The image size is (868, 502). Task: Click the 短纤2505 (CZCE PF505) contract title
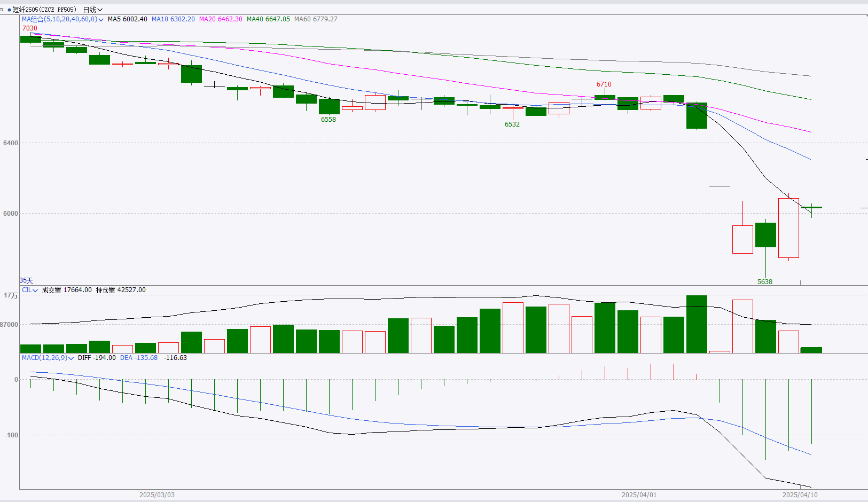tap(44, 10)
